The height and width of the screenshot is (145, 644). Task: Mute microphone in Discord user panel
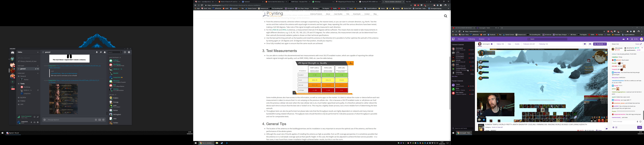coord(31,122)
